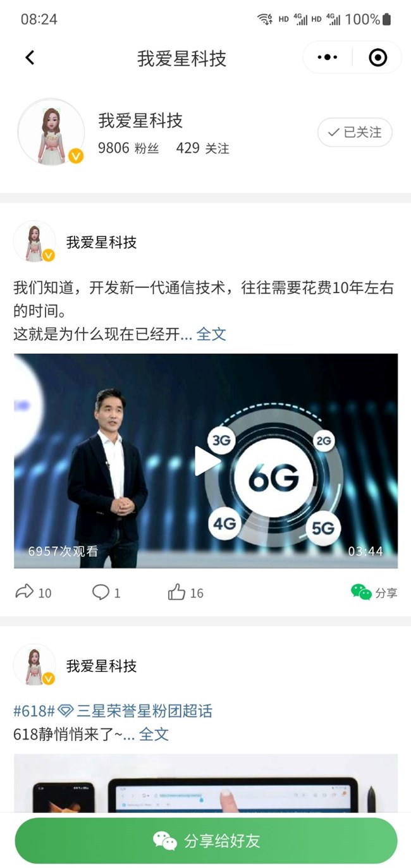The width and height of the screenshot is (411, 868).
Task: Open the large profile avatar
Action: tap(51, 131)
